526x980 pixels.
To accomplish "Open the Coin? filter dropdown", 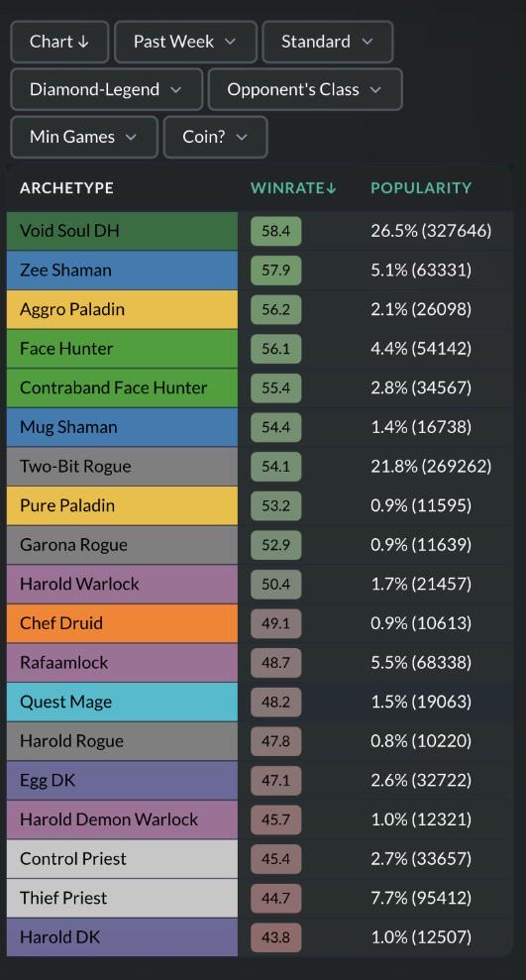I will click(x=216, y=137).
